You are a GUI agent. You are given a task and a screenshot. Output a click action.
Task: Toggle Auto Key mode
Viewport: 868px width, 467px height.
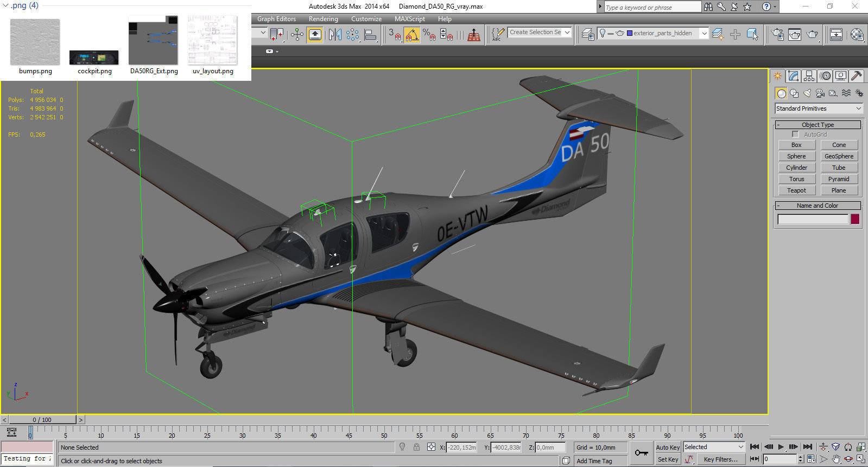[668, 447]
